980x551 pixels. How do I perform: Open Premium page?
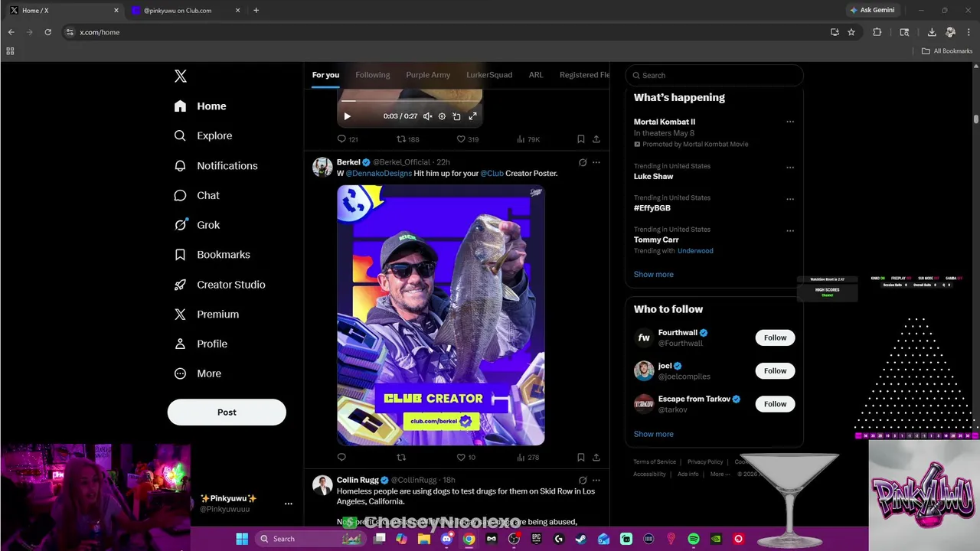coord(207,315)
